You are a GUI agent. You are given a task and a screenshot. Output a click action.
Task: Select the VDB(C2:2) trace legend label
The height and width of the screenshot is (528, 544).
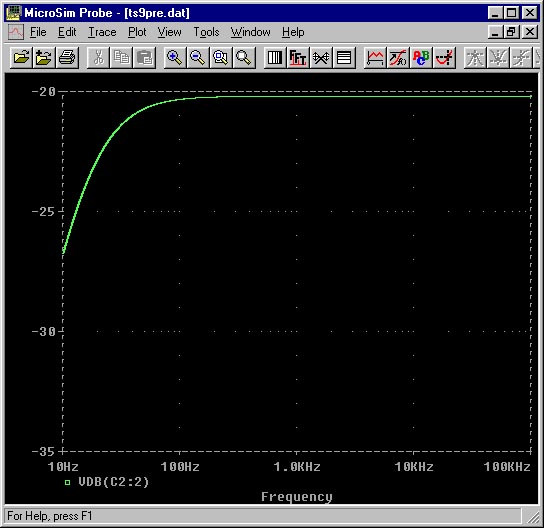(113, 482)
